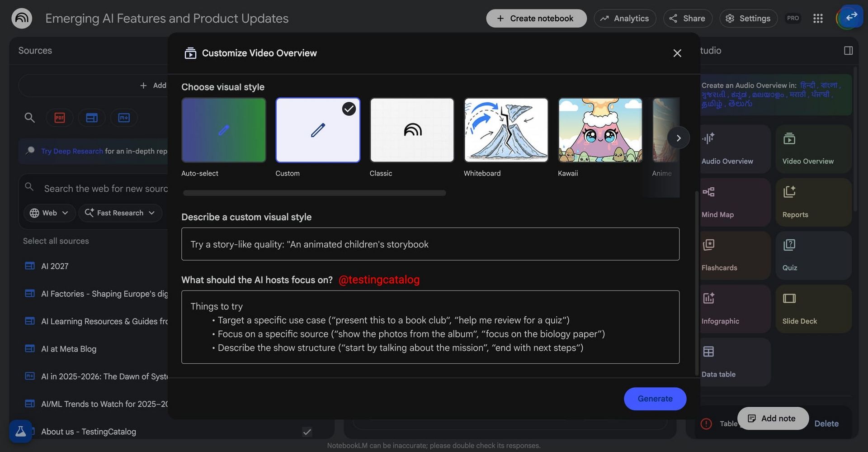This screenshot has height=452, width=868.
Task: Select the Kawaii visual style
Action: pos(600,130)
